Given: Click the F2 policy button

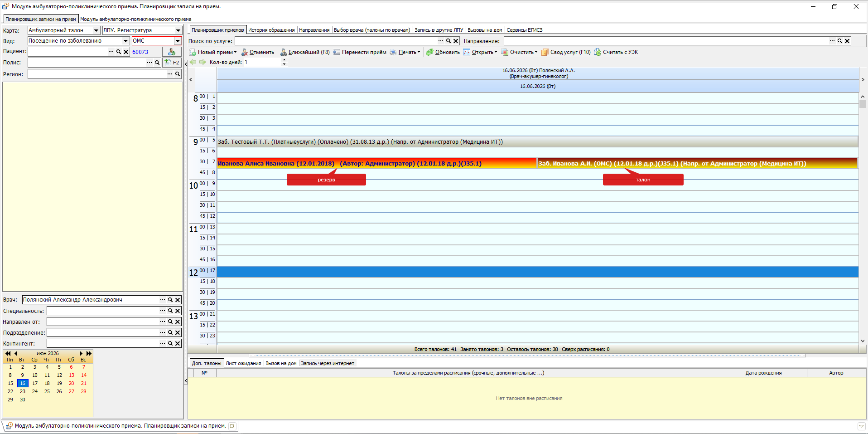Looking at the screenshot, I should click(x=172, y=63).
